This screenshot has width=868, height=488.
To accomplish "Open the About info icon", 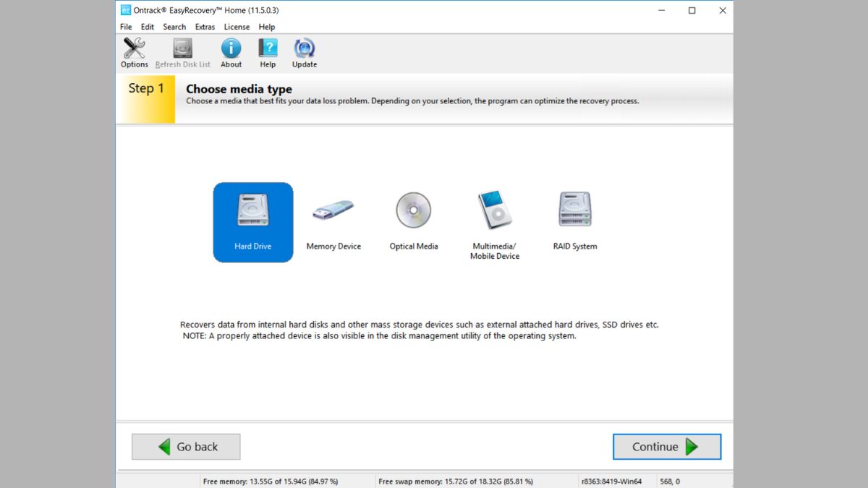I will tap(231, 48).
